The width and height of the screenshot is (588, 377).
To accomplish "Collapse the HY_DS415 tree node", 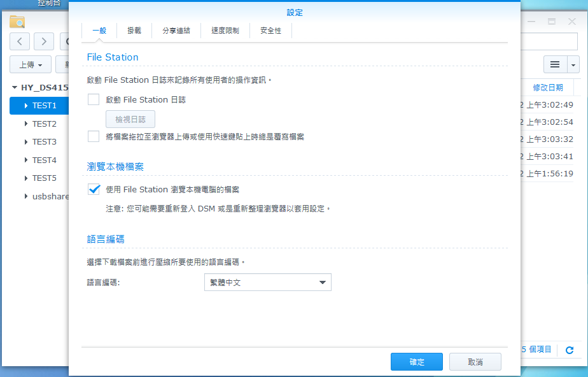I will tap(15, 87).
